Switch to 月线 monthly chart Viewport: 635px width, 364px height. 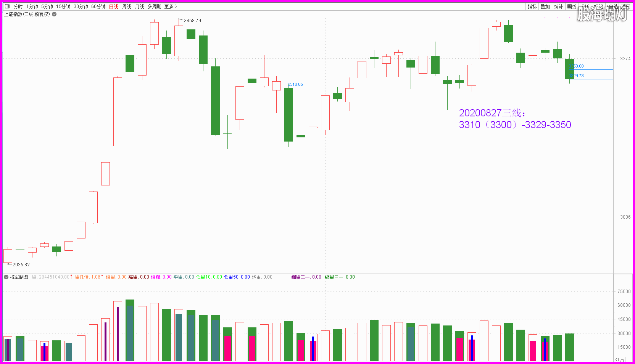(140, 6)
